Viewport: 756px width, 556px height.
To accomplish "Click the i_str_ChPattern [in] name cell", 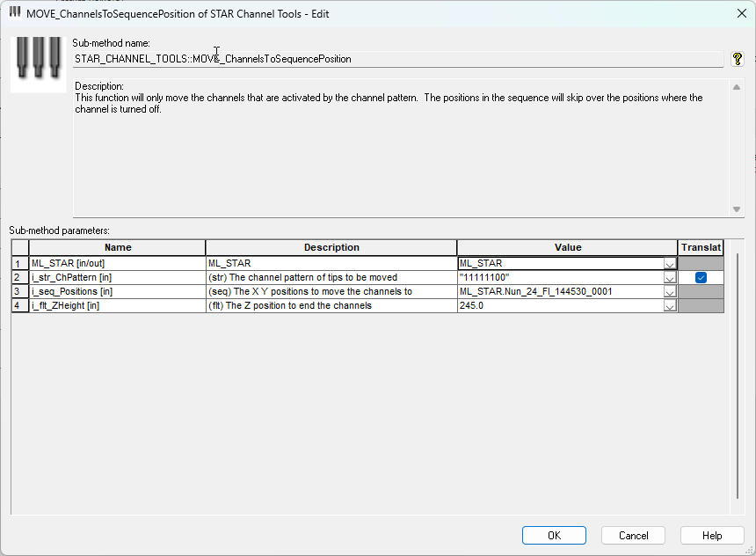I will pos(117,277).
